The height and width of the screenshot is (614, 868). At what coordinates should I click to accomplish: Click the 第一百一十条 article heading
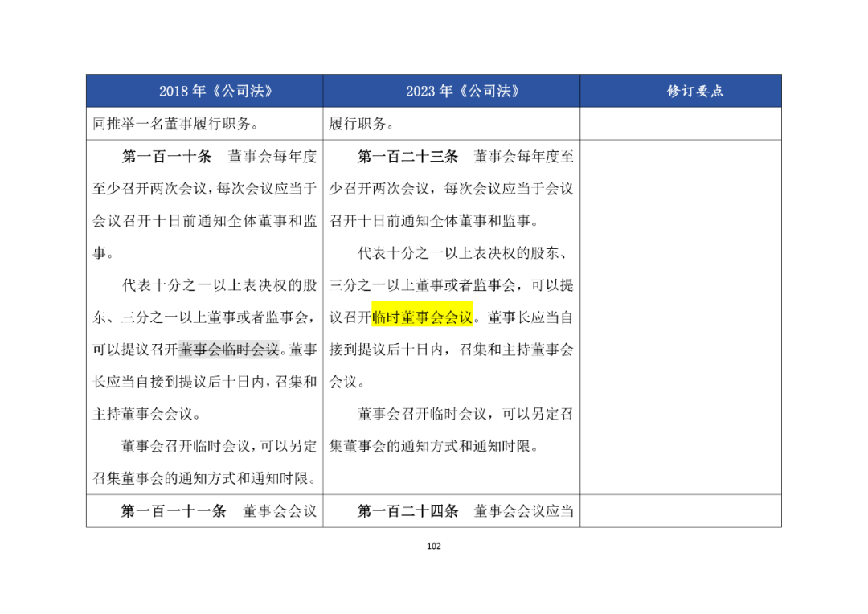click(166, 157)
